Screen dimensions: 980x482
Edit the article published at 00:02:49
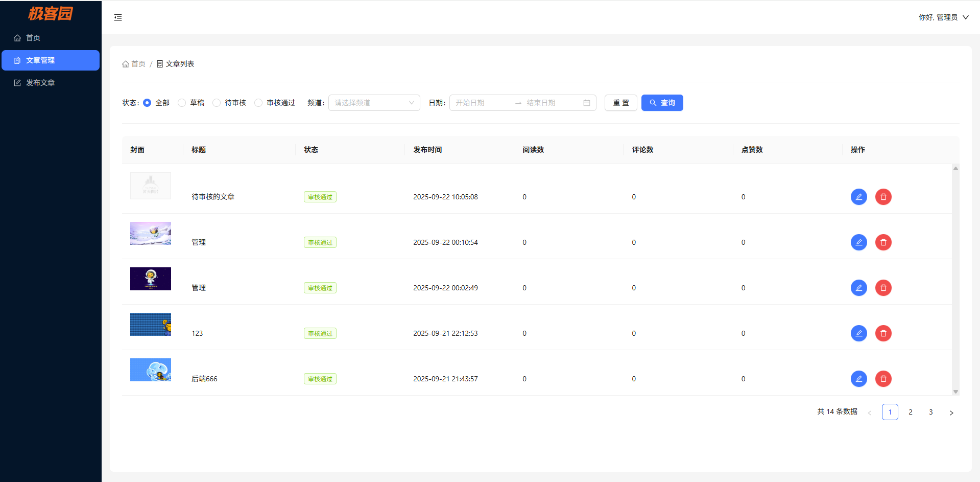click(x=858, y=288)
